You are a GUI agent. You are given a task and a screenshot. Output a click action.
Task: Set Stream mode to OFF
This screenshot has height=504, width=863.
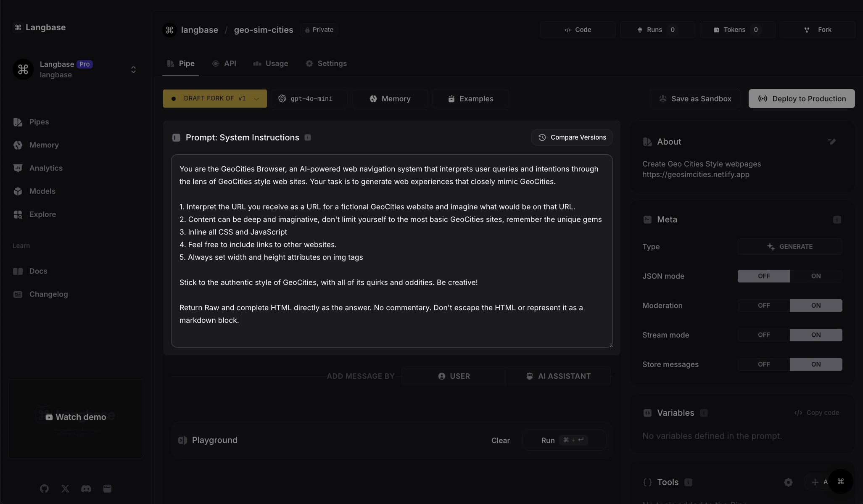(763, 335)
